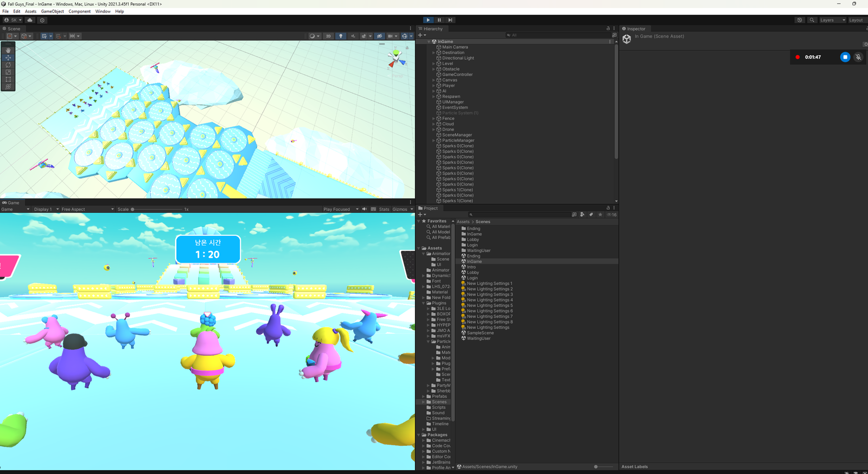
Task: Stop the screen recording
Action: (x=845, y=57)
